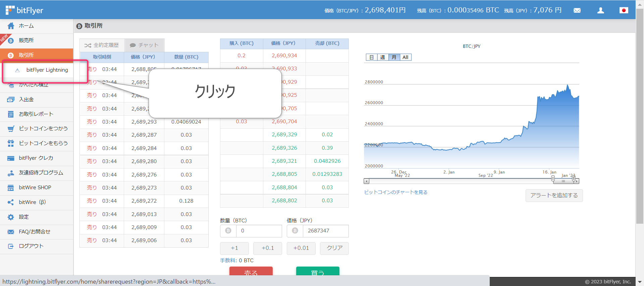Click the +0.01 quantity button
Screen dimensions: 644x286
301,248
